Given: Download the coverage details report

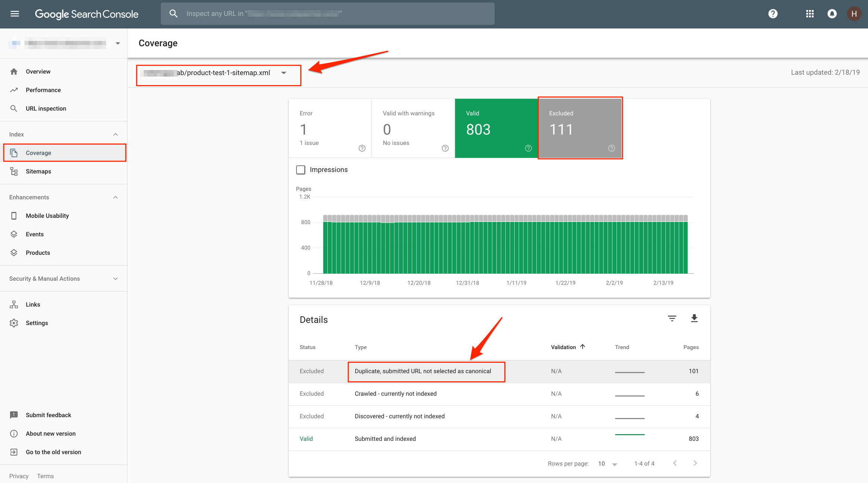Looking at the screenshot, I should coord(694,318).
